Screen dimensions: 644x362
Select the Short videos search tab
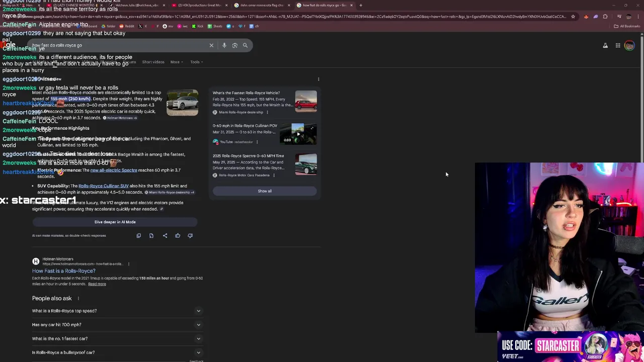[x=153, y=62]
